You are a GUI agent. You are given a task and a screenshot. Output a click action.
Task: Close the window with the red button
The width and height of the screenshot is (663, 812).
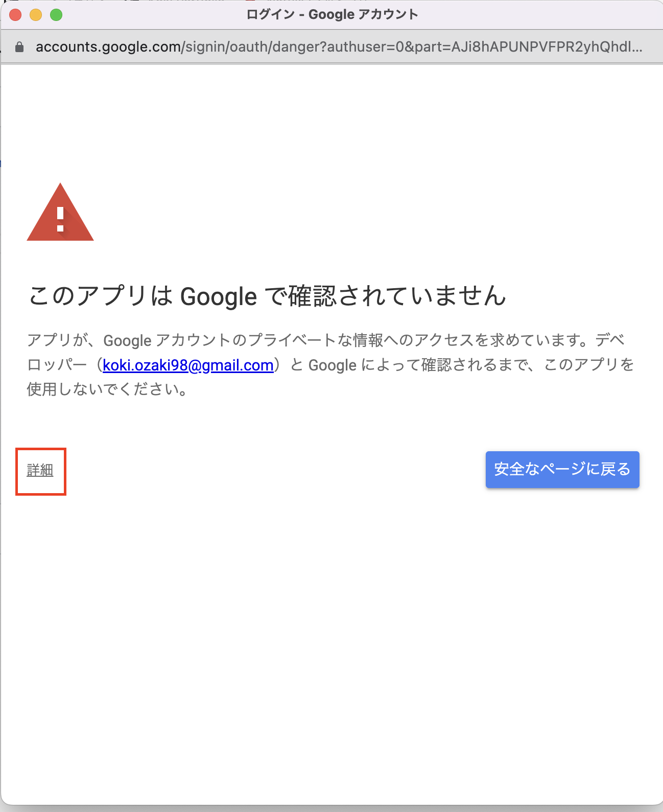coord(15,15)
